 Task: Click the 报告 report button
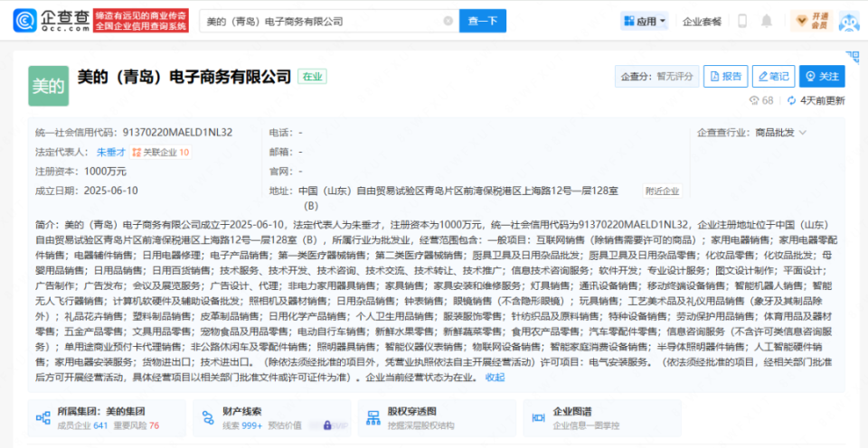click(x=726, y=77)
